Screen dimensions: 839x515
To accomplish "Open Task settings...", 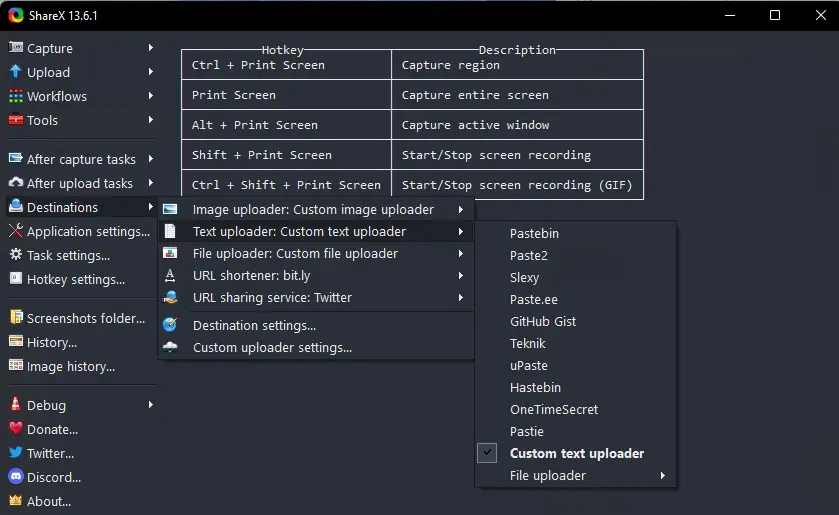I will [x=81, y=255].
